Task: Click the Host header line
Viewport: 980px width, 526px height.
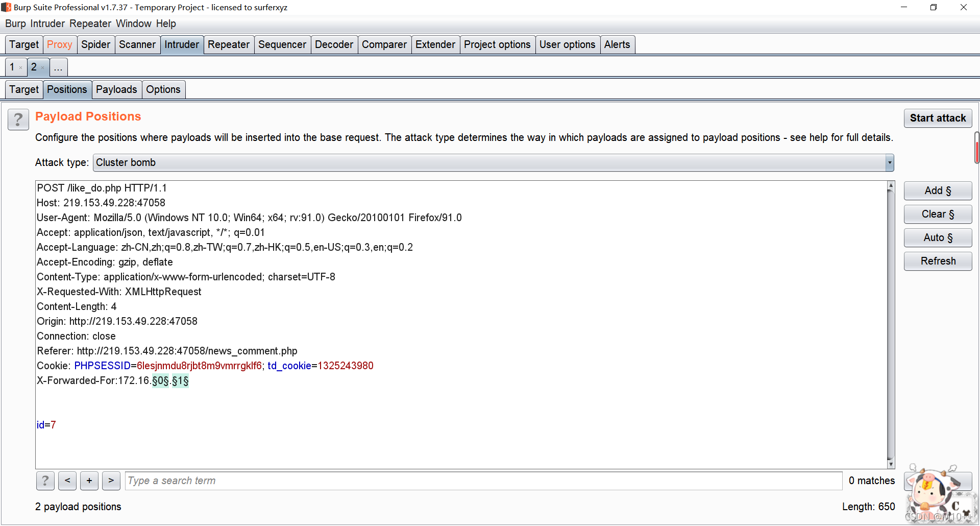Action: [x=101, y=203]
